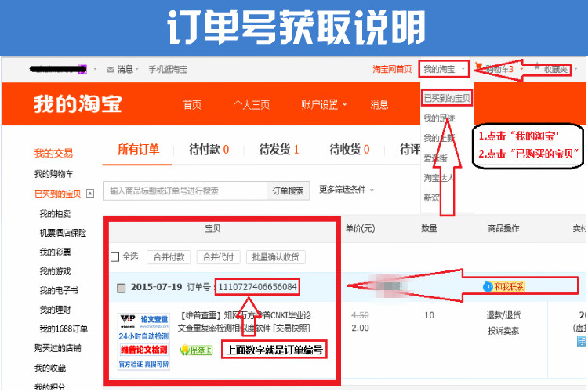
Task: Click the 订单搜索 button
Action: click(x=288, y=191)
